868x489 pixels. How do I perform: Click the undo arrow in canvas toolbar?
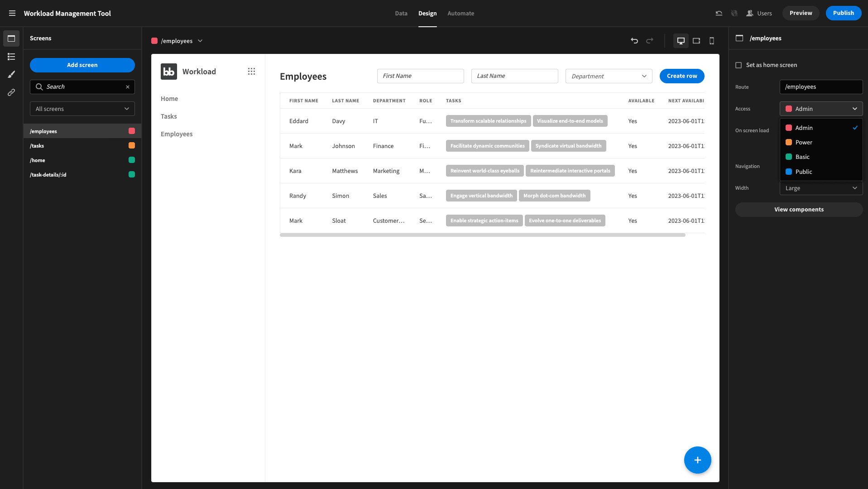click(634, 41)
